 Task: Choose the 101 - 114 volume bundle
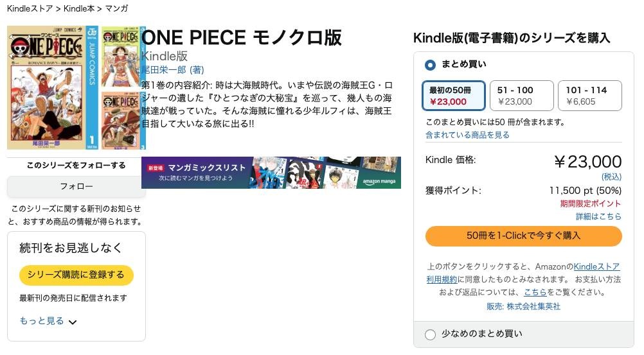point(589,96)
